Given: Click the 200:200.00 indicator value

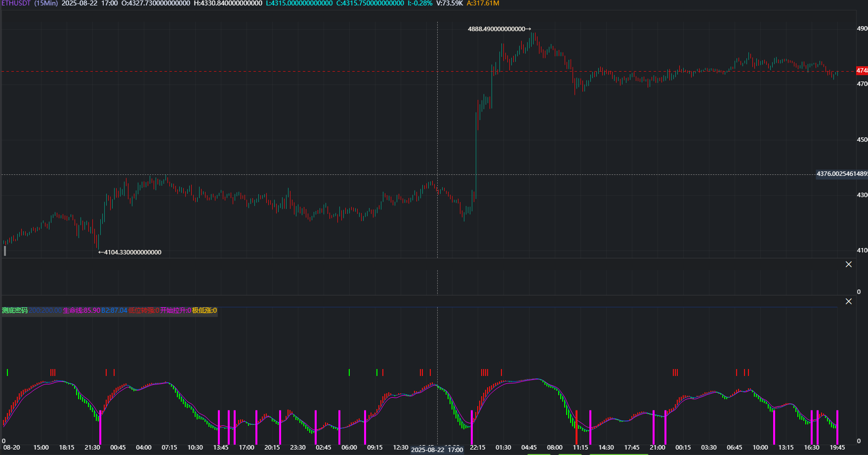Looking at the screenshot, I should click(x=45, y=311).
